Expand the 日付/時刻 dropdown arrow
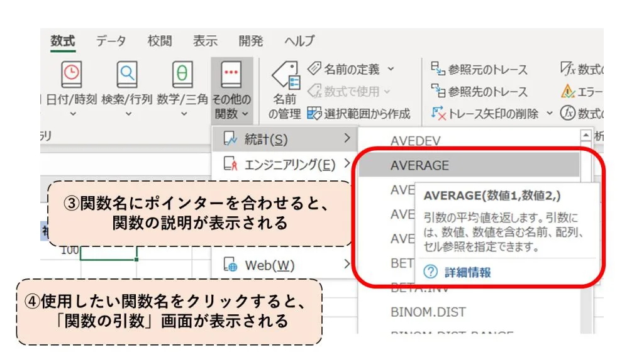 73,114
